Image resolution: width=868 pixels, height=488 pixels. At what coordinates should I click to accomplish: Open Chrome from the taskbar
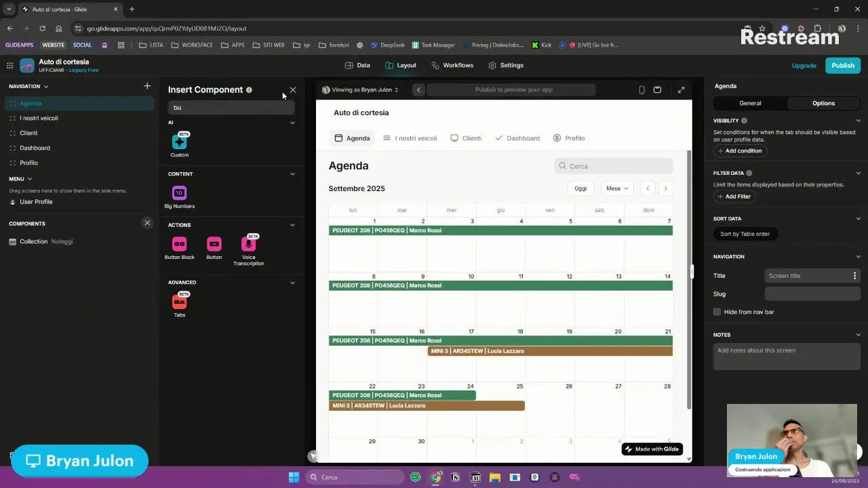pos(435,477)
